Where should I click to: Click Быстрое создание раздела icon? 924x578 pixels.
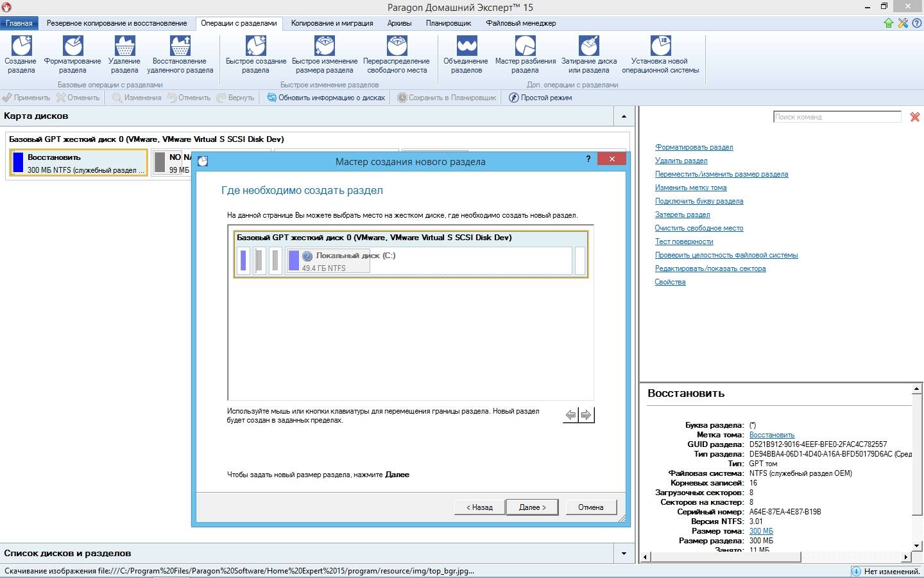click(x=255, y=46)
